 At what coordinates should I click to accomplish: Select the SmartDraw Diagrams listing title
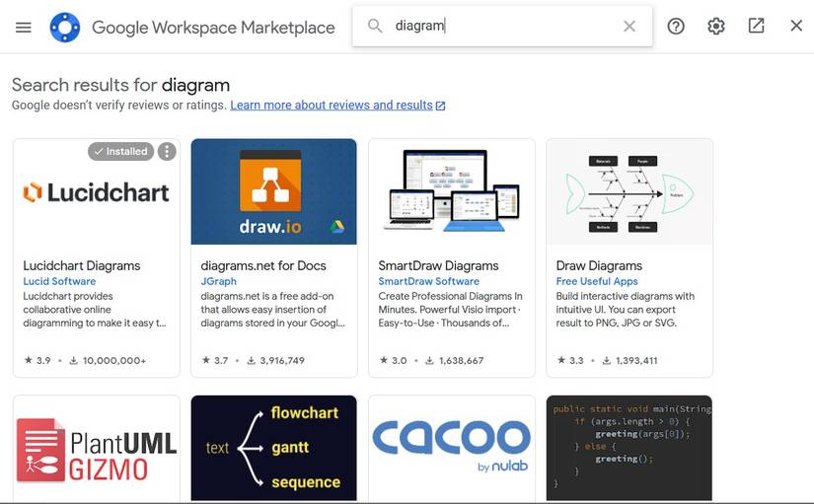pos(438,265)
